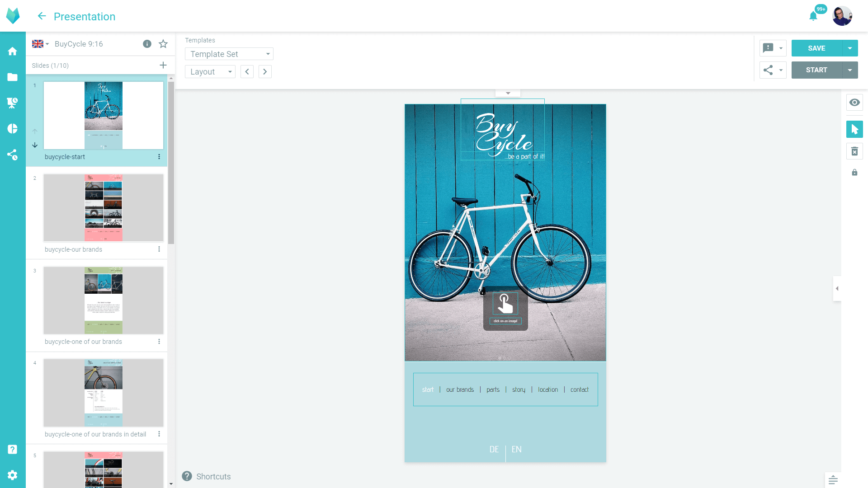Click Presentation title in header
868x488 pixels.
pyautogui.click(x=85, y=16)
